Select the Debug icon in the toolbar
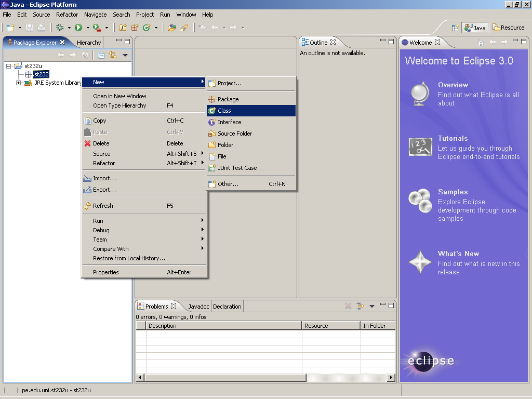 60,28
